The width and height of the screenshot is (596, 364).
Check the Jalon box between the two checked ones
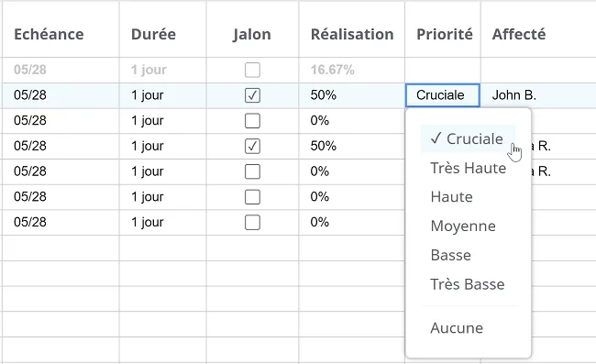252,121
